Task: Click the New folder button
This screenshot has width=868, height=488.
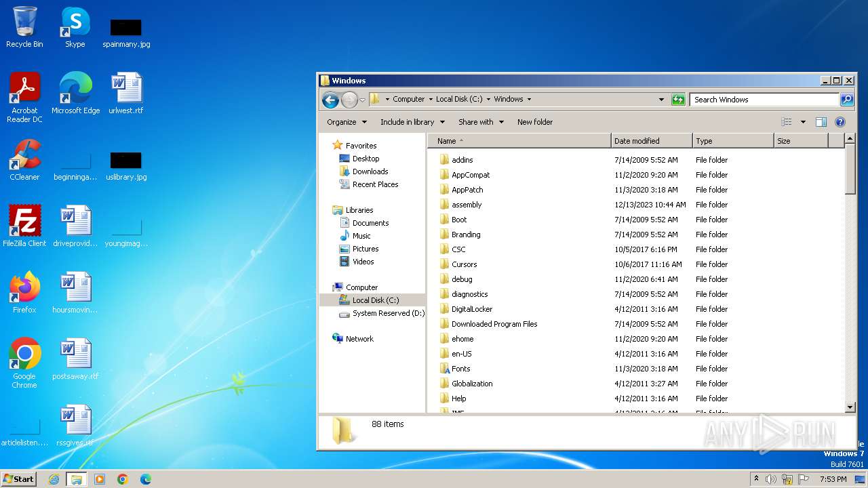Action: (534, 122)
